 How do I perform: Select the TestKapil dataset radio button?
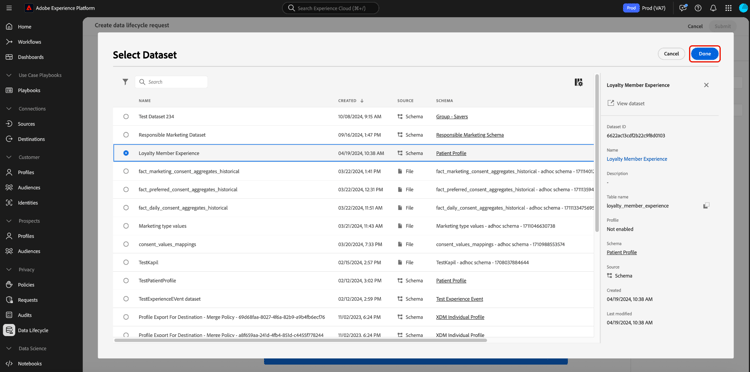[x=126, y=263]
